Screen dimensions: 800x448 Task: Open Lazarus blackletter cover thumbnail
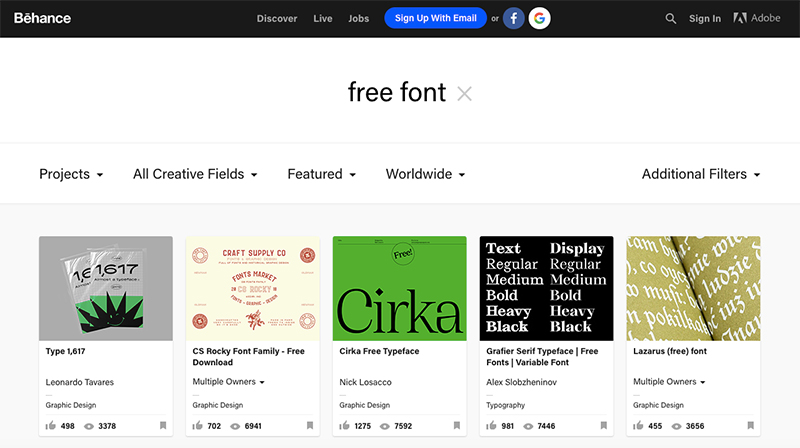tap(693, 288)
